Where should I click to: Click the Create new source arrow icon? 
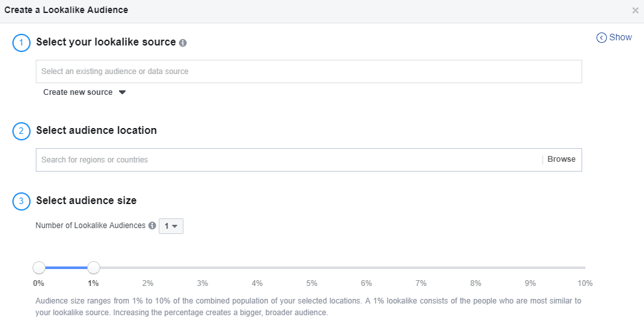point(122,92)
